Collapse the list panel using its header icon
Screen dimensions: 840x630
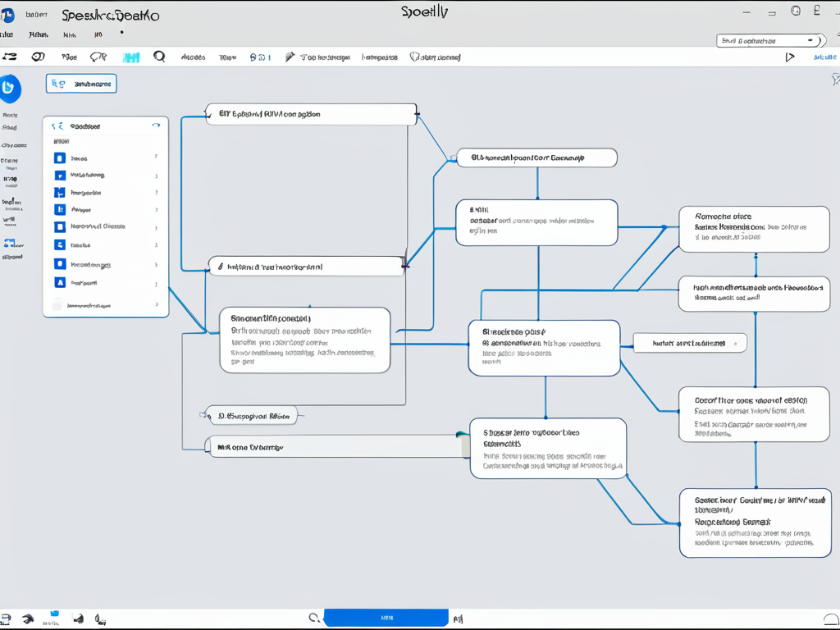156,126
